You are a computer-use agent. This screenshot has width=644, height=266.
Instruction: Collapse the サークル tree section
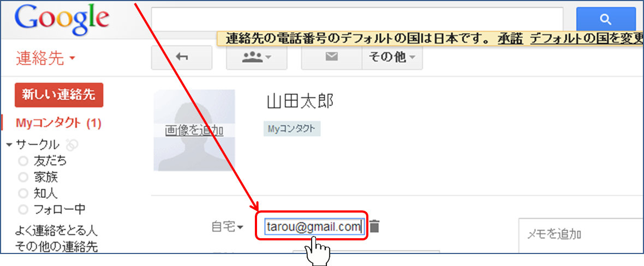(9, 145)
